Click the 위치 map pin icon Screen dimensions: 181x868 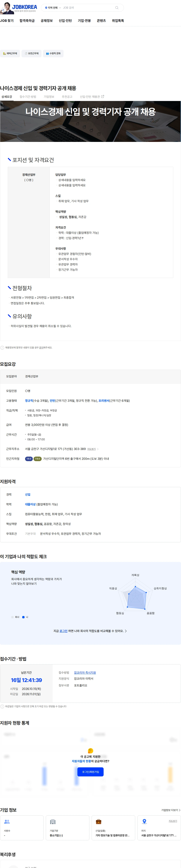coord(144,821)
